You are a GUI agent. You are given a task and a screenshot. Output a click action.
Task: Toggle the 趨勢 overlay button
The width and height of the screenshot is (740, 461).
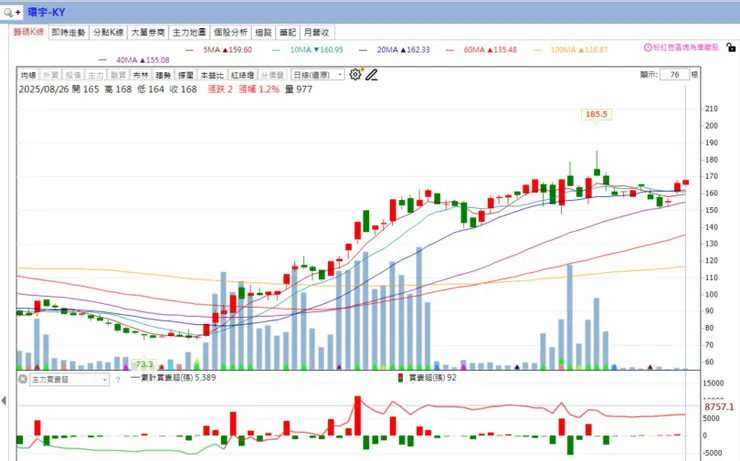(163, 75)
